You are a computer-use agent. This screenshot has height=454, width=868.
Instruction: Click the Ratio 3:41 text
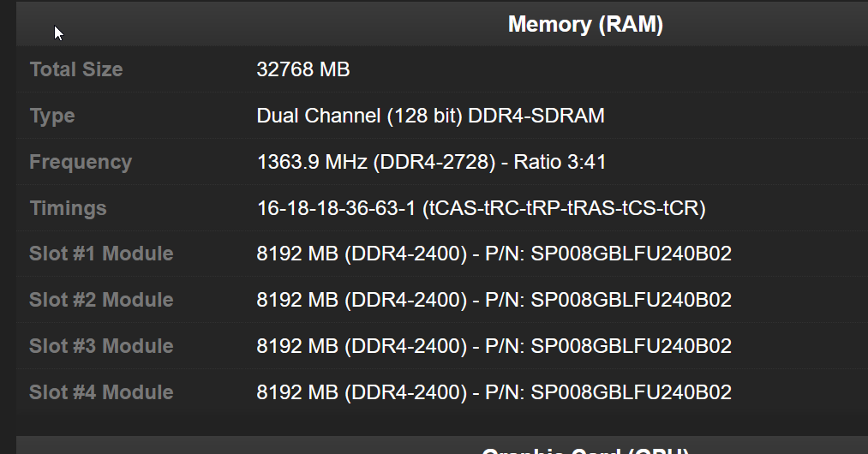pos(560,162)
